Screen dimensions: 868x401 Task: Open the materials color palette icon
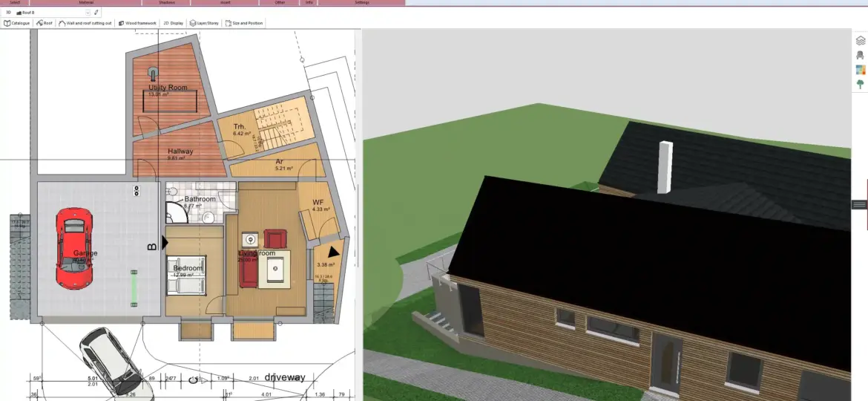[861, 70]
